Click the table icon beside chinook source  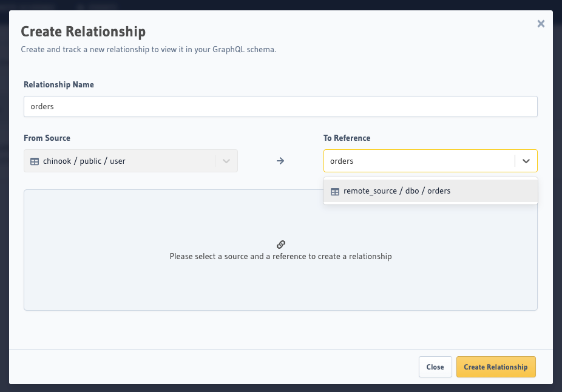click(35, 160)
